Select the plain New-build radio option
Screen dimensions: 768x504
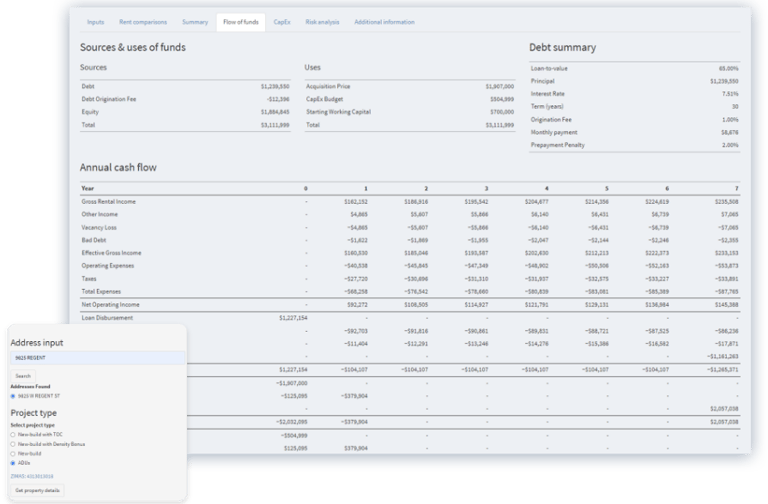click(x=13, y=454)
